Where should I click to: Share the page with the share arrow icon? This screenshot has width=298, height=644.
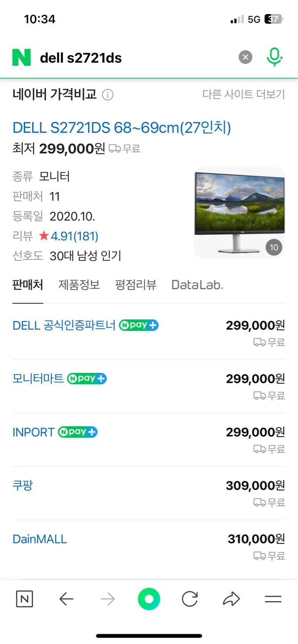coord(232,599)
